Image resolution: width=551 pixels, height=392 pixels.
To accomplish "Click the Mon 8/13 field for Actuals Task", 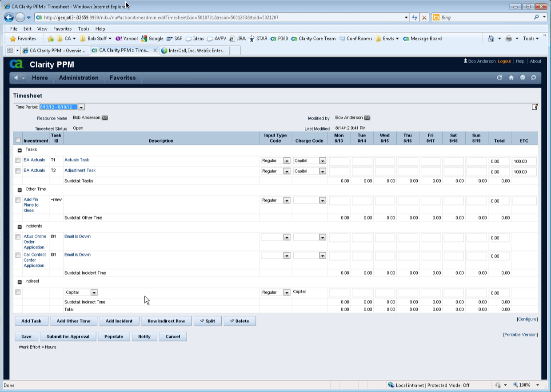I will [x=339, y=161].
